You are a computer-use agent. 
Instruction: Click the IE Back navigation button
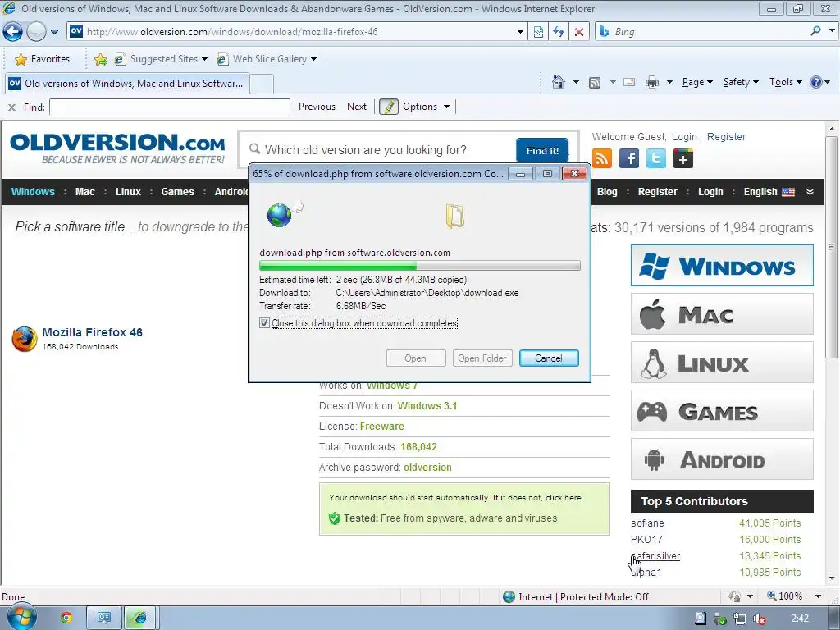(x=13, y=32)
